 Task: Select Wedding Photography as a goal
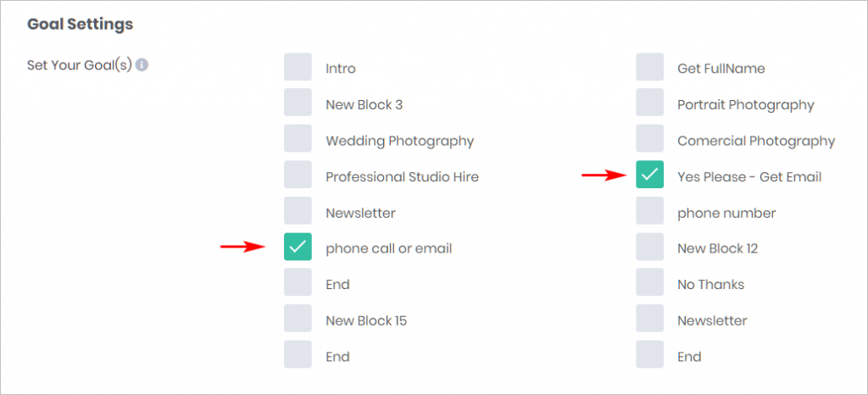tap(298, 139)
